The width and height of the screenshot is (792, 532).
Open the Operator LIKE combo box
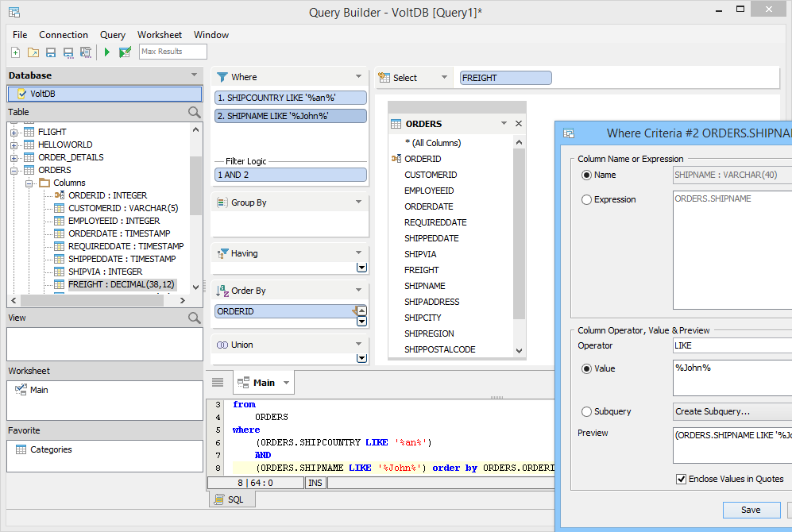click(732, 345)
